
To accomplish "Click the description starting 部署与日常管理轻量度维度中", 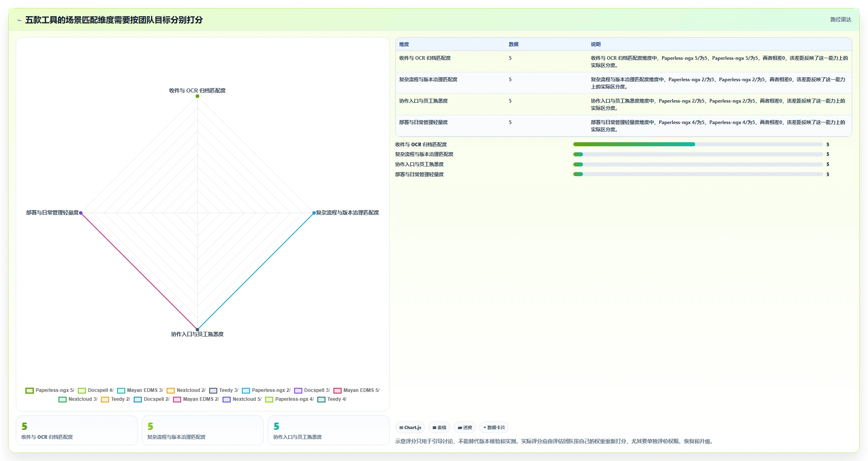I will pos(719,126).
